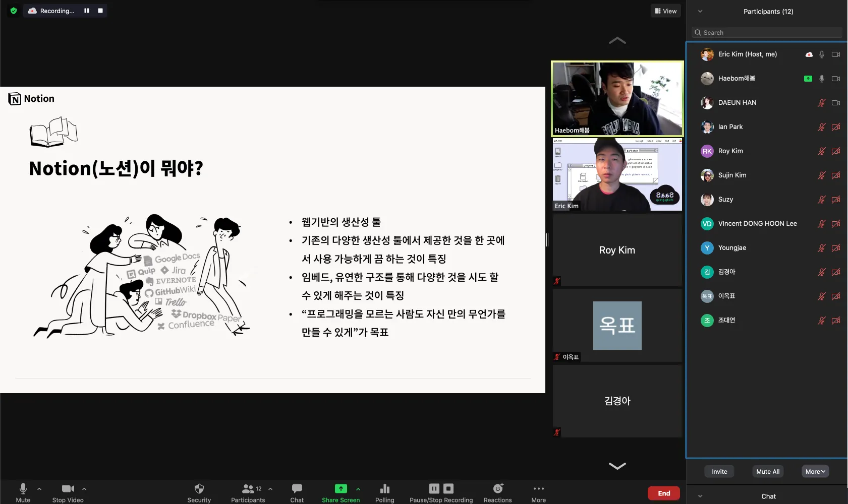The image size is (848, 504).
Task: Click DAEUN HAN's camera icon
Action: click(x=836, y=103)
